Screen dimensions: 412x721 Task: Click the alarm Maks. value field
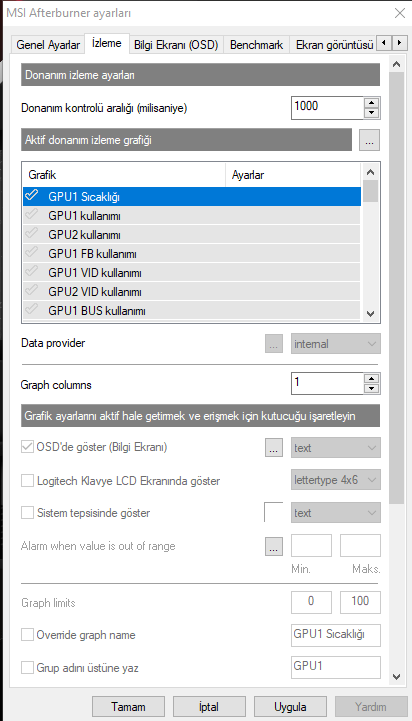point(360,546)
